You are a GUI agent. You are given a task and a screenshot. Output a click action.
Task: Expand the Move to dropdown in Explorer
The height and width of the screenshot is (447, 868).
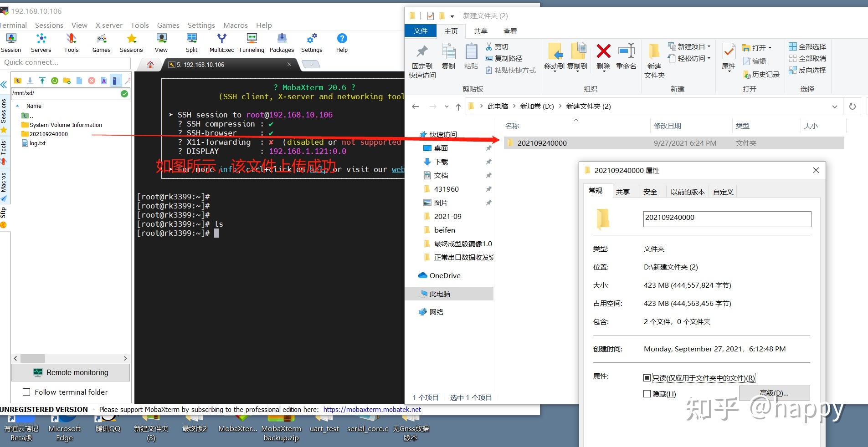555,71
